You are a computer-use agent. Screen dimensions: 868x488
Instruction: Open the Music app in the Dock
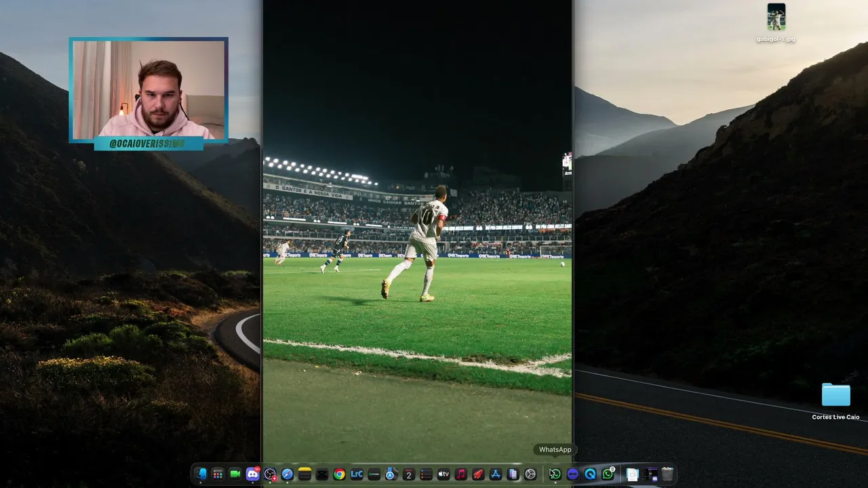[461, 474]
